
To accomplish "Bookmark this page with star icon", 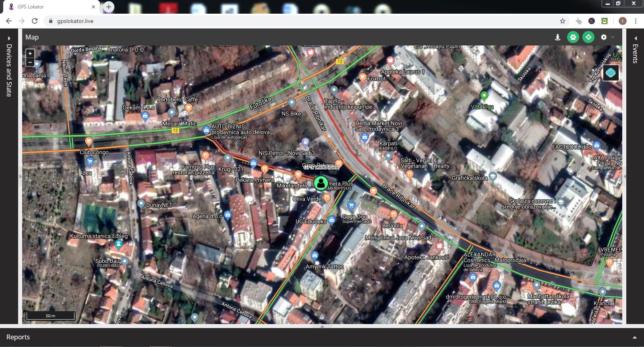I will point(563,21).
